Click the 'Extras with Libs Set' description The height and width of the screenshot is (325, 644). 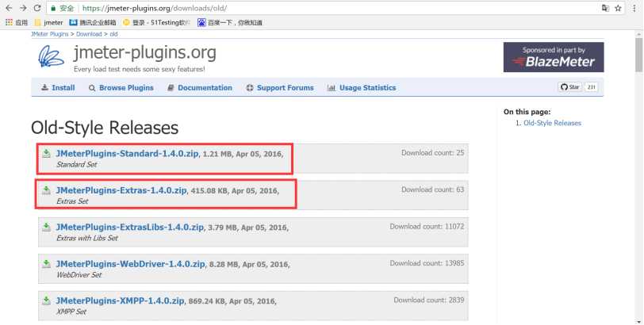tap(87, 238)
